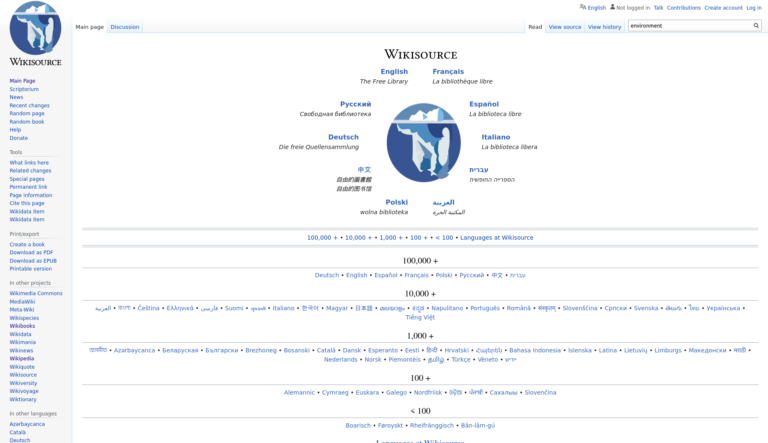Open Wikimedia Commons in other projects
Viewport: 768px width, 443px height.
coord(36,293)
